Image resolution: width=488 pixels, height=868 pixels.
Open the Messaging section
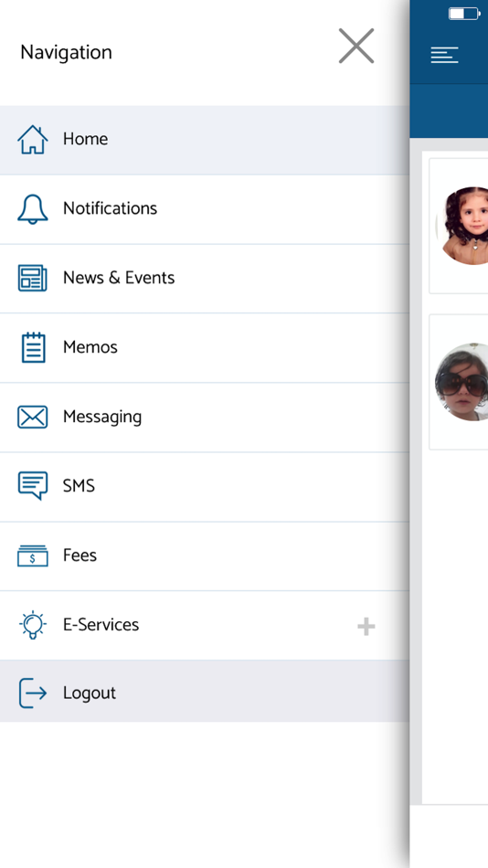pos(205,418)
